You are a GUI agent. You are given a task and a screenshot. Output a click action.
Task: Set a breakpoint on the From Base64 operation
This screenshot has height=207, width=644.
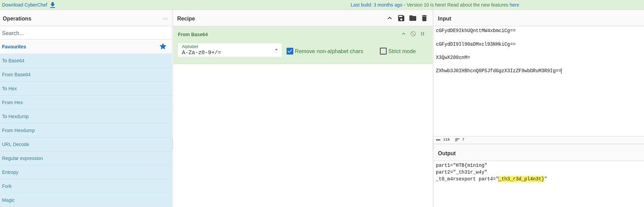click(x=422, y=34)
